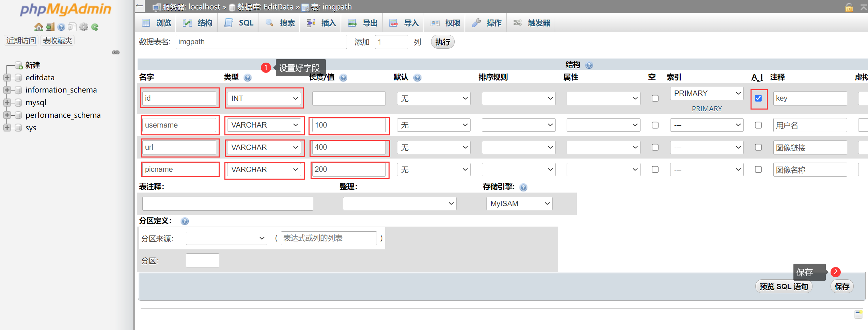Image resolution: width=868 pixels, height=330 pixels.
Task: Expand the performance_schema tree node
Action: coord(7,115)
